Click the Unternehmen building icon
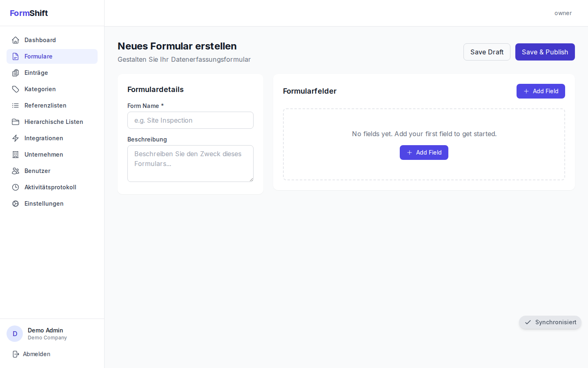588x368 pixels. [15, 154]
